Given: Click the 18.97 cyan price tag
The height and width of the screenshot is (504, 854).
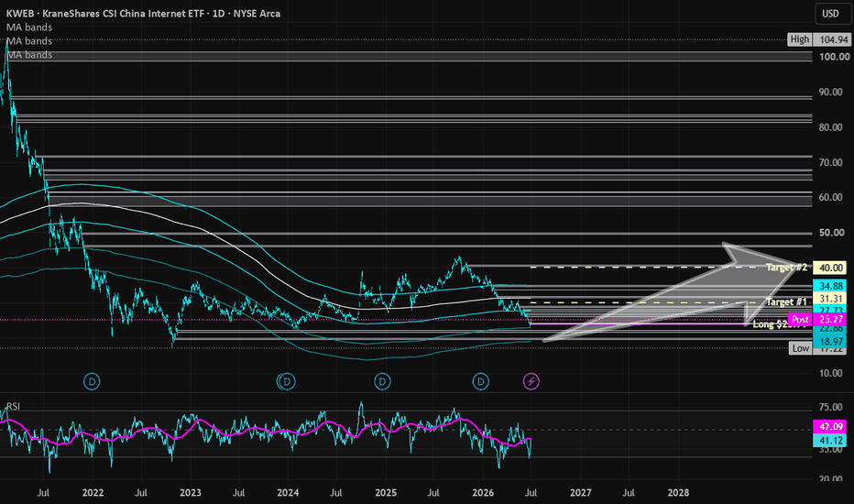Looking at the screenshot, I should (830, 342).
